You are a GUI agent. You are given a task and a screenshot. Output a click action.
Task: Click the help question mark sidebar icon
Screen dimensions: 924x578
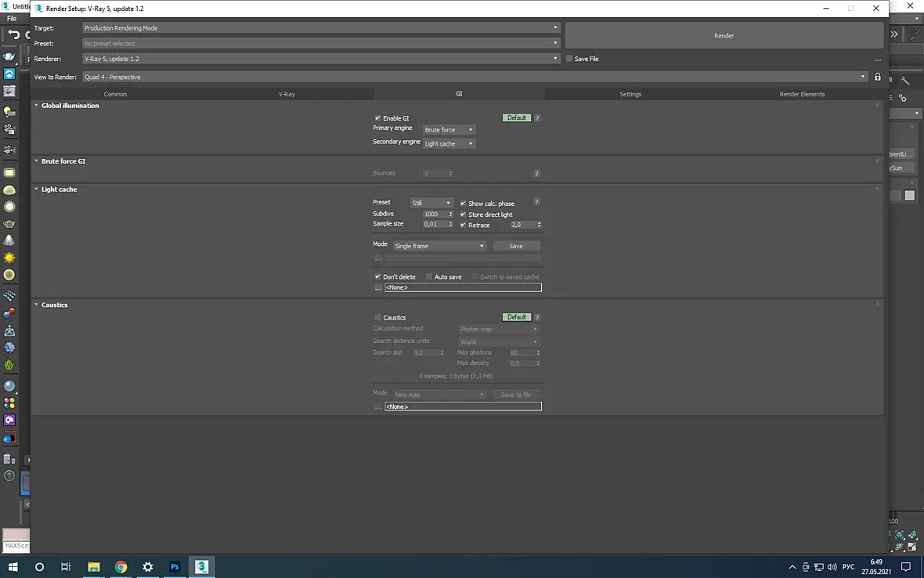click(x=9, y=475)
